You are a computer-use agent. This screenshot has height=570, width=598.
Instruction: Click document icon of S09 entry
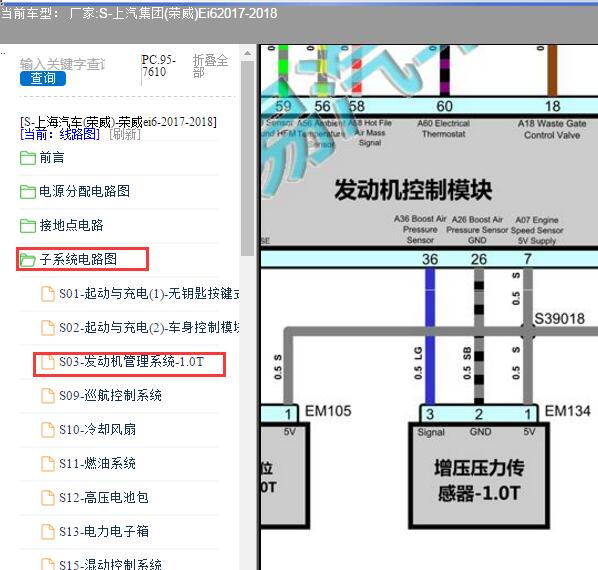pos(48,395)
